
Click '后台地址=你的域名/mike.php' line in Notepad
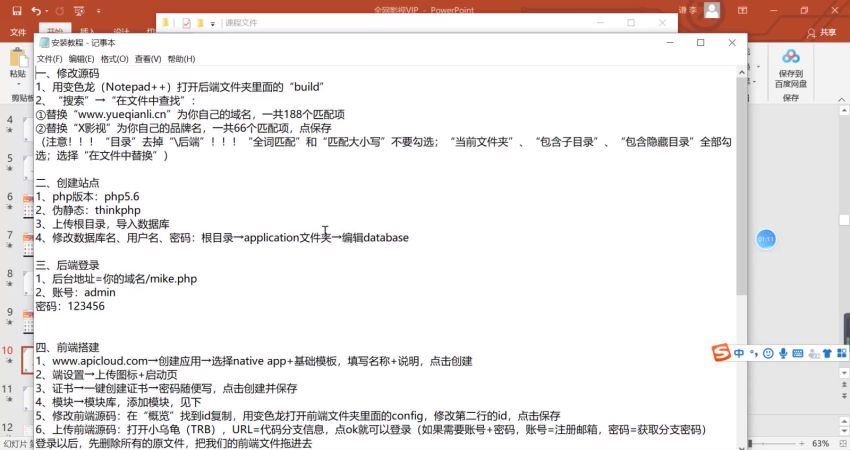pos(116,279)
